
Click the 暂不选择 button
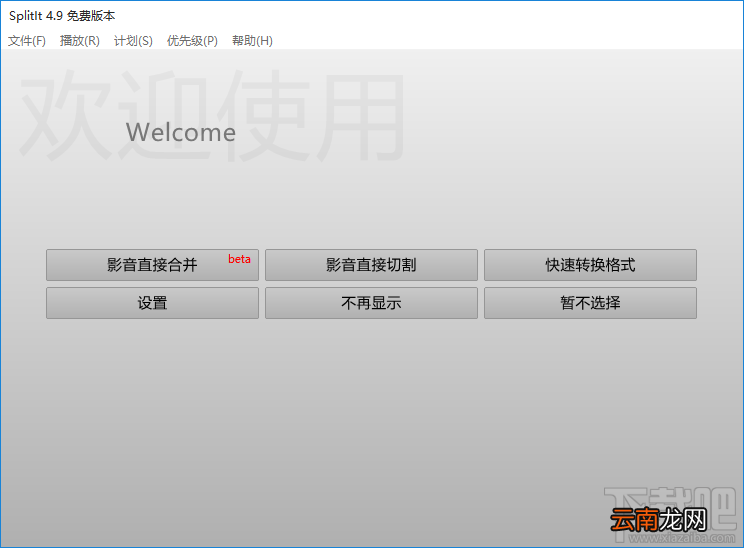(x=590, y=303)
